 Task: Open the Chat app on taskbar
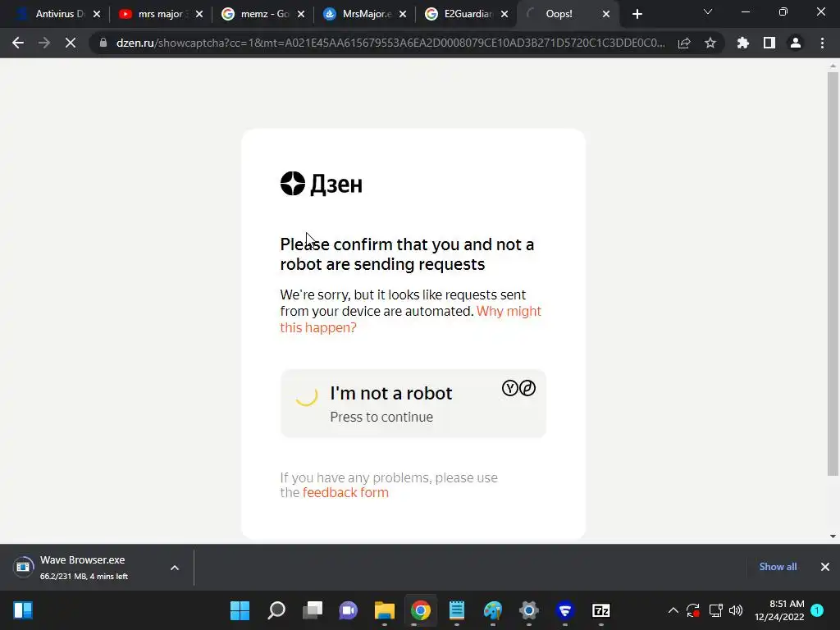tap(348, 610)
